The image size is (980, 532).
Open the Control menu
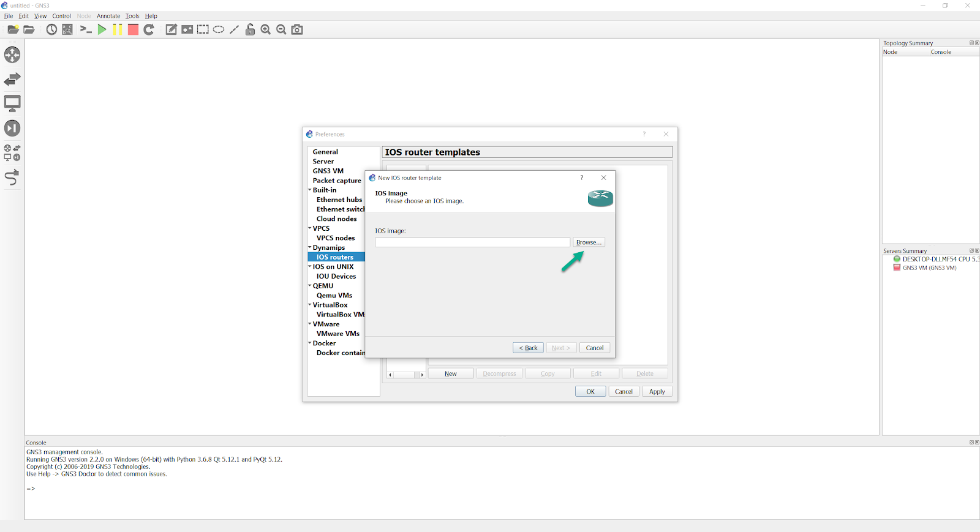pos(61,16)
